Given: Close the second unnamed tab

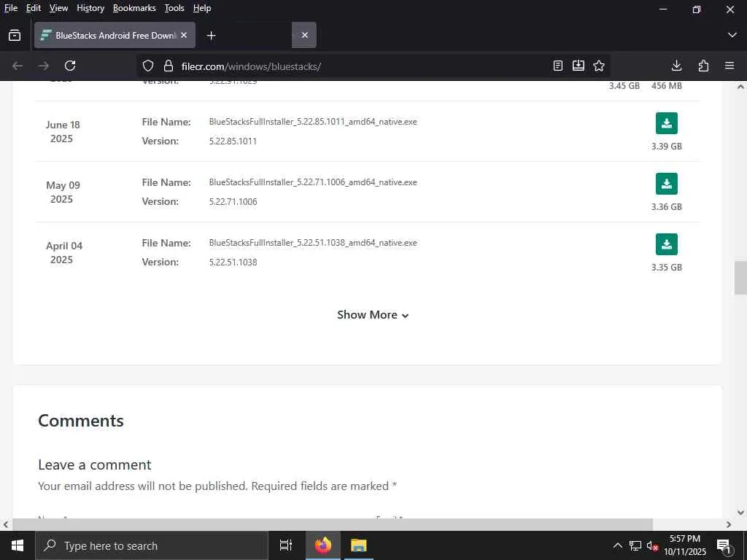Looking at the screenshot, I should tap(305, 35).
